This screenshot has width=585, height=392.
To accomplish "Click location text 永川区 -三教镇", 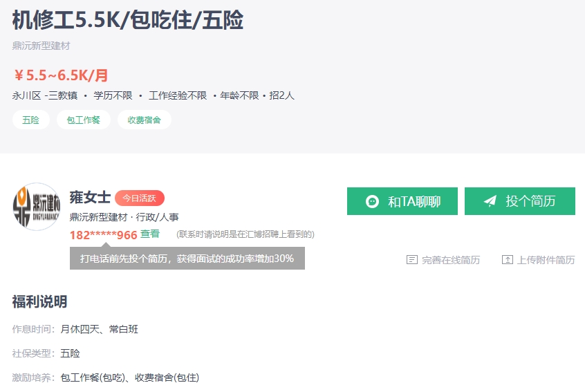I will [x=45, y=95].
